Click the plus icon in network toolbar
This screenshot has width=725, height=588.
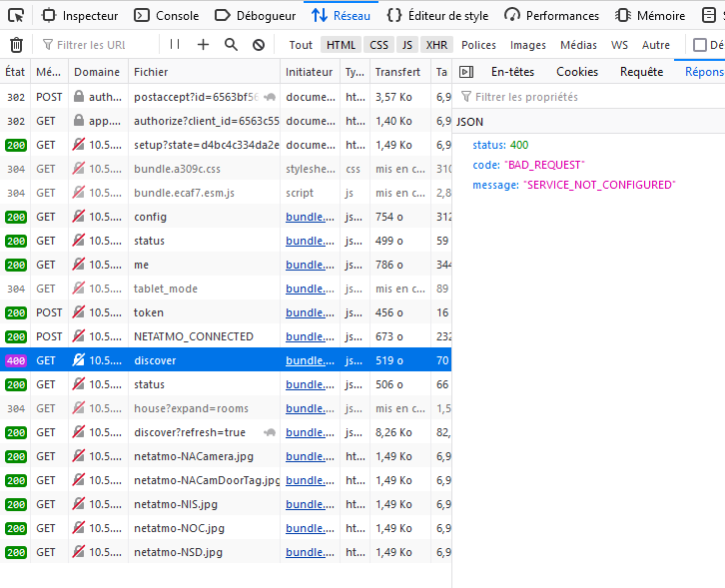[x=204, y=45]
